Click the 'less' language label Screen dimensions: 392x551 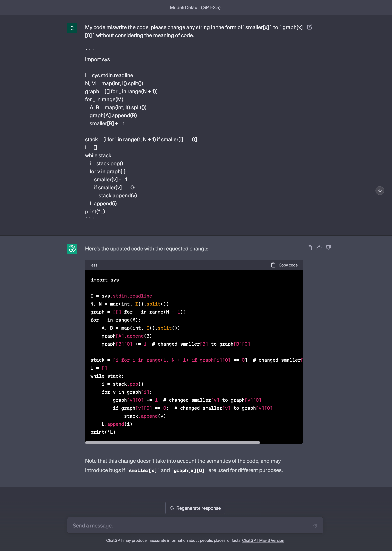coord(94,265)
